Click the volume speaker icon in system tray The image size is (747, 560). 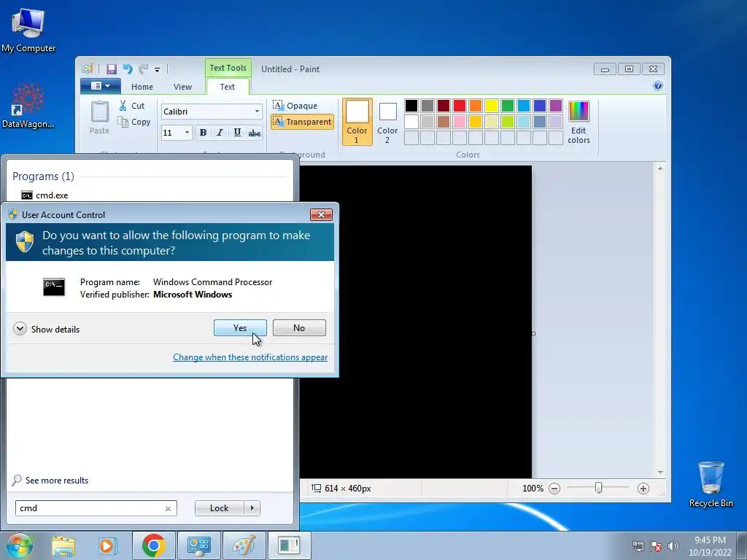(673, 546)
